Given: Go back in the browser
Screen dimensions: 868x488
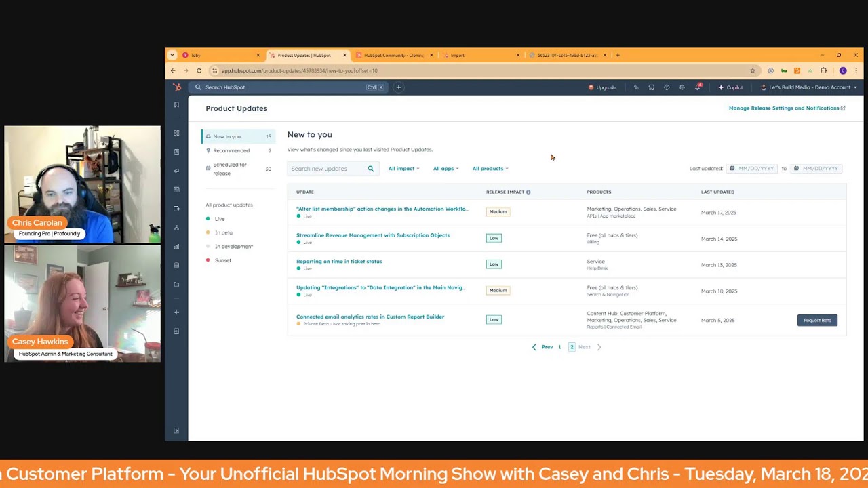Looking at the screenshot, I should click(x=173, y=70).
